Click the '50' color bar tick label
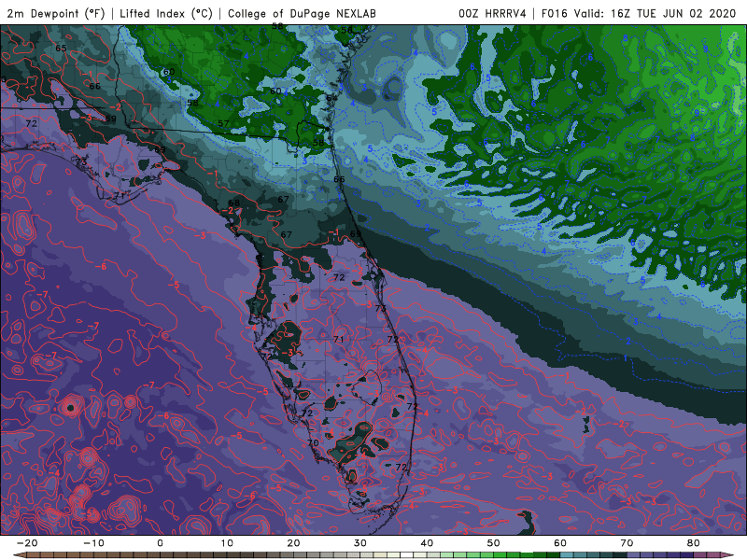Screen dimensions: 747x560 (494, 543)
